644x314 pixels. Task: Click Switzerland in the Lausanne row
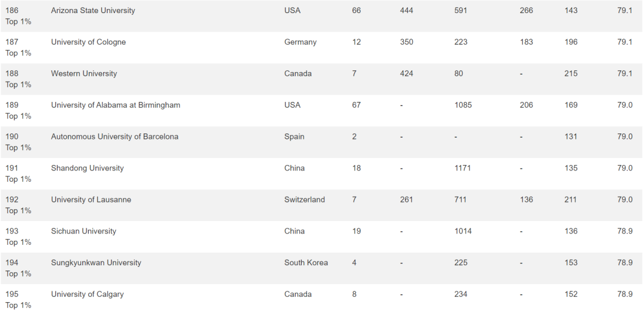pyautogui.click(x=304, y=200)
